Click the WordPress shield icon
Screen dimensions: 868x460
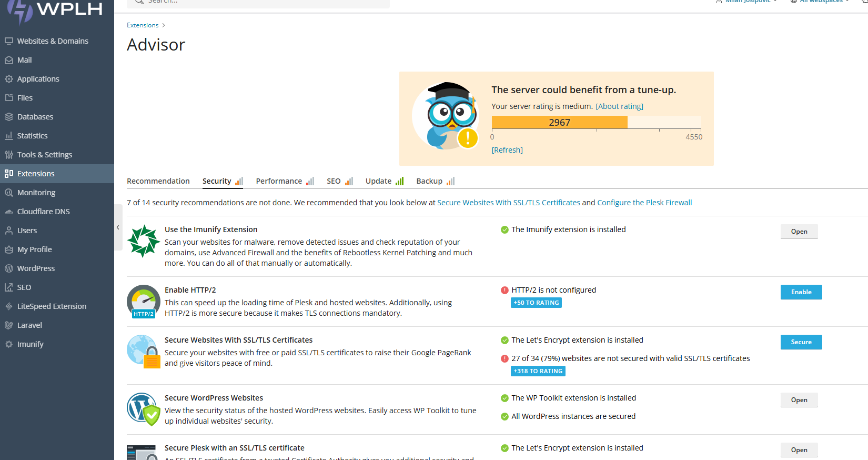tap(144, 409)
